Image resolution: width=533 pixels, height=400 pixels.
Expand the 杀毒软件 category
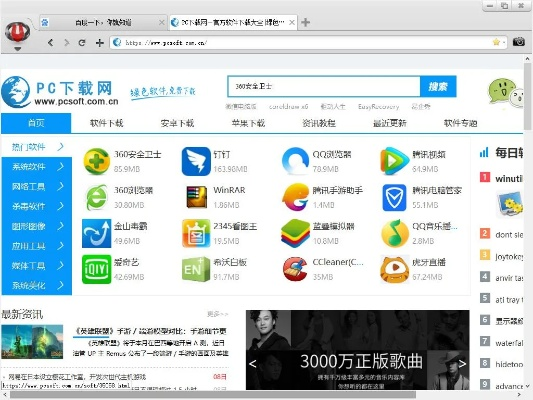[x=36, y=206]
